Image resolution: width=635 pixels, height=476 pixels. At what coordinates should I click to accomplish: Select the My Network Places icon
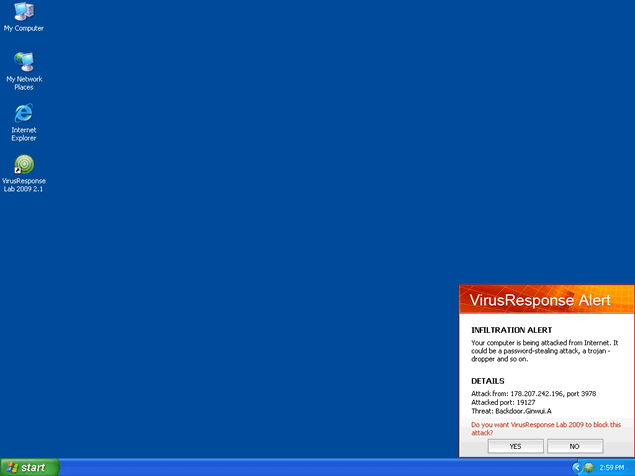pyautogui.click(x=24, y=62)
